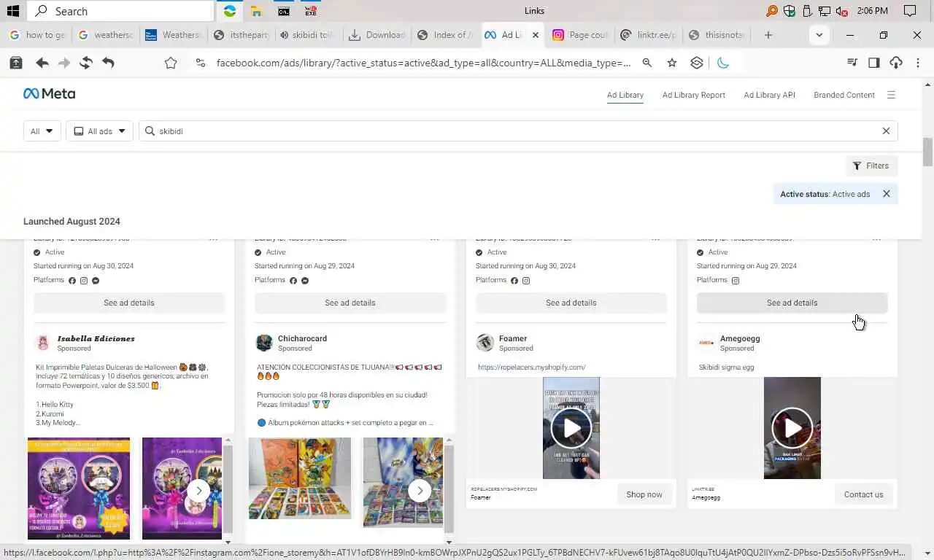
Task: See ad details for Chicharocard ad
Action: (350, 303)
